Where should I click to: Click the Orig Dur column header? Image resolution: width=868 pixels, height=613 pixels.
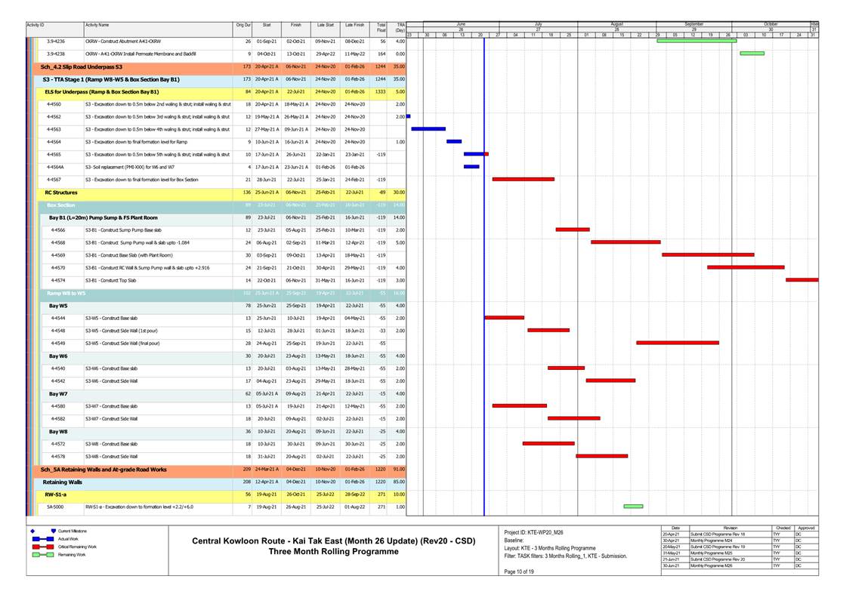(x=243, y=25)
